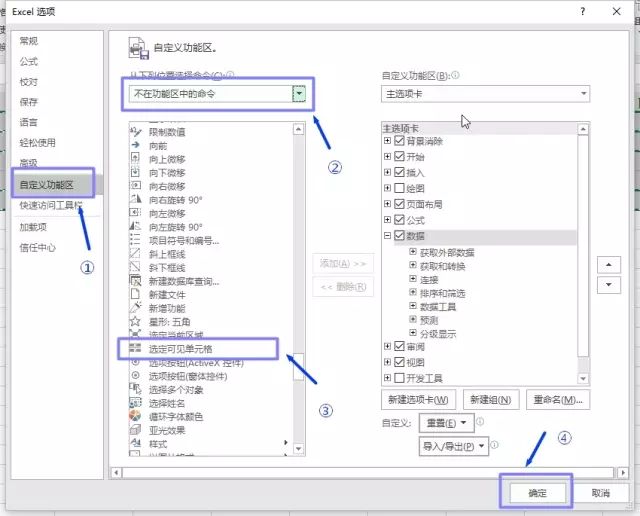Image resolution: width=640 pixels, height=516 pixels.
Task: Expand the 数据工具 group
Action: coord(413,306)
